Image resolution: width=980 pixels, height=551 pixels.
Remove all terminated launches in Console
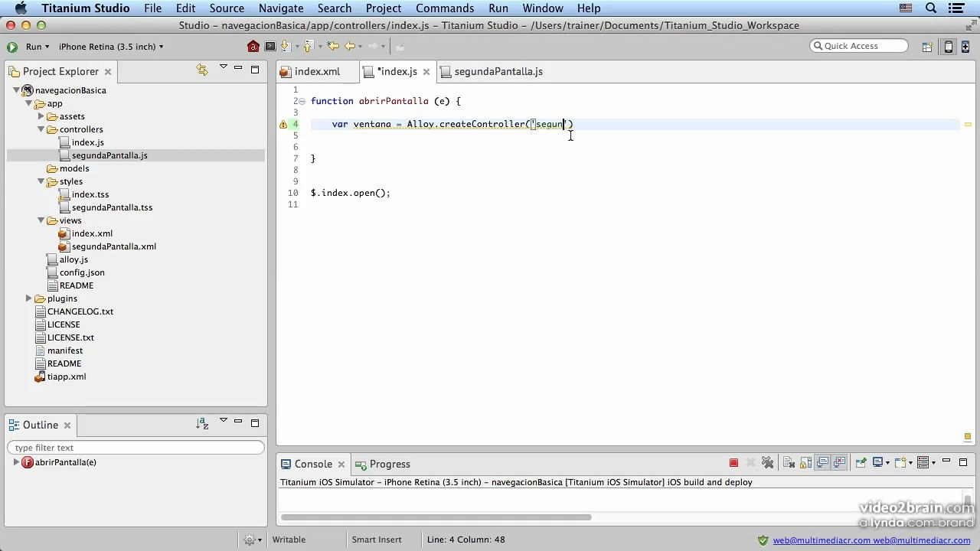tap(768, 462)
